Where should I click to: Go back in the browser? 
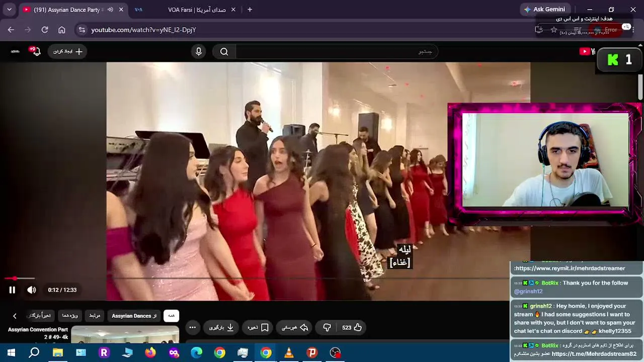click(11, 30)
